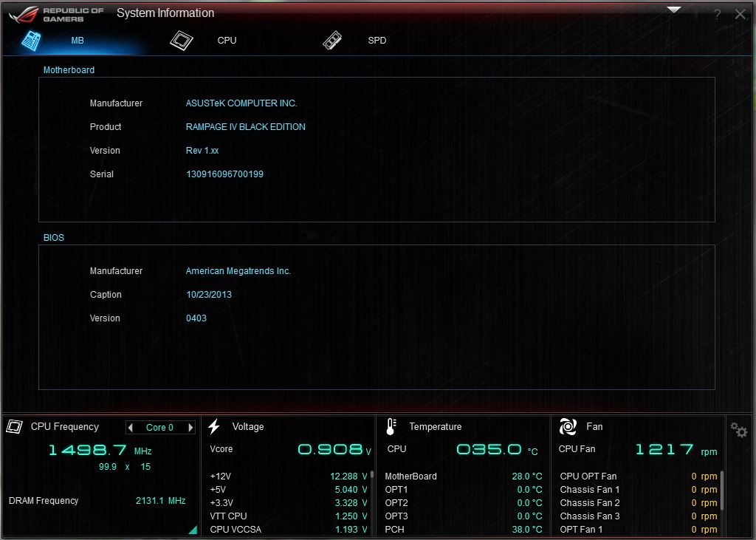
Task: Click the Chassis Fan 3 row
Action: pos(639,516)
